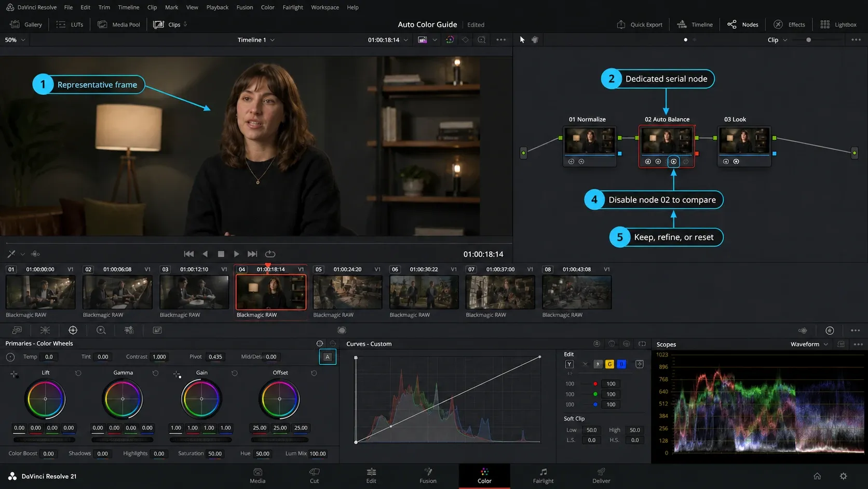The width and height of the screenshot is (868, 489).
Task: Reset the Offset color wheel
Action: coord(314,373)
